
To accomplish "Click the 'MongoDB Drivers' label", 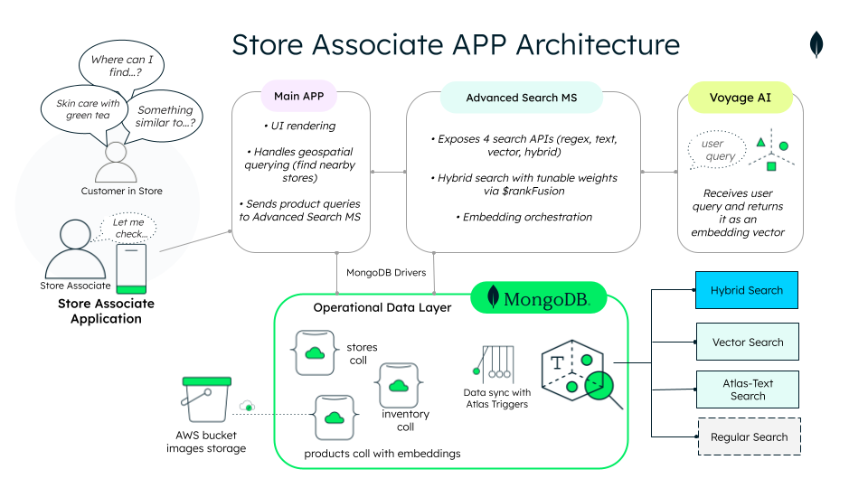I will [386, 272].
